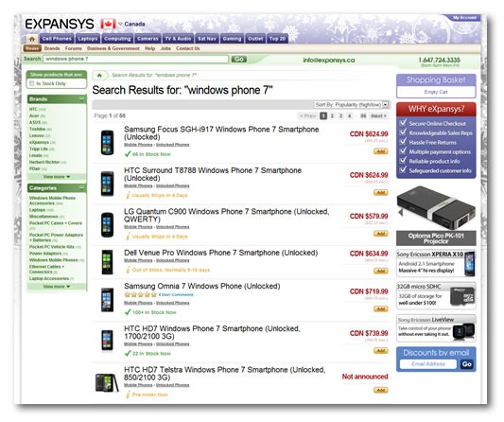Open the Samsung Focus product thumbnail
Image resolution: width=504 pixels, height=422 pixels.
(107, 143)
